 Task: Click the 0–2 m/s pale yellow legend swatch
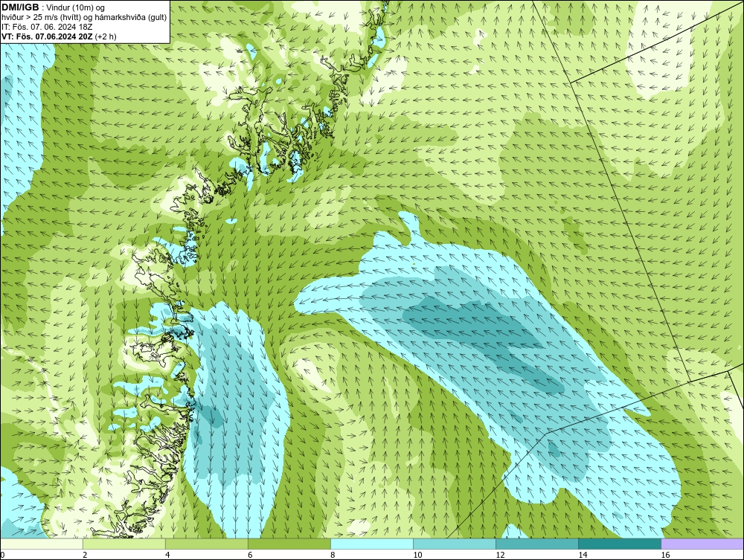42,544
